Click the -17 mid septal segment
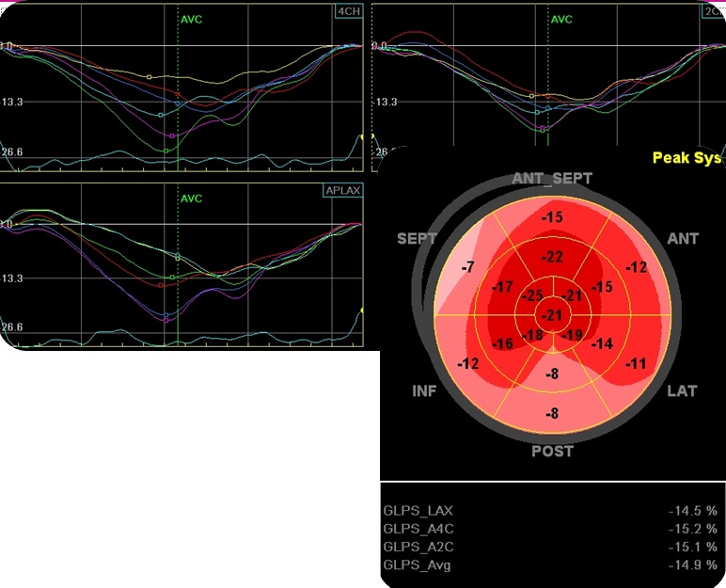 tap(503, 287)
